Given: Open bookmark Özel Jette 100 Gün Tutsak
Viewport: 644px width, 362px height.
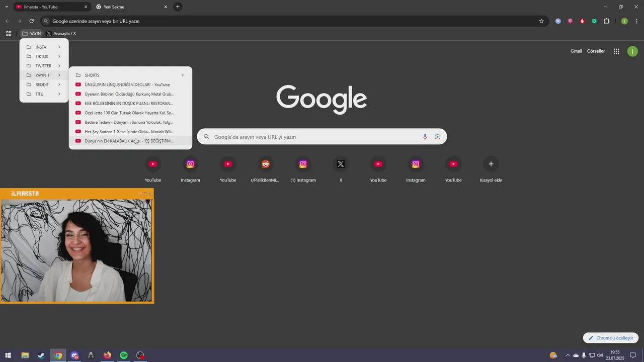Looking at the screenshot, I should point(130,113).
